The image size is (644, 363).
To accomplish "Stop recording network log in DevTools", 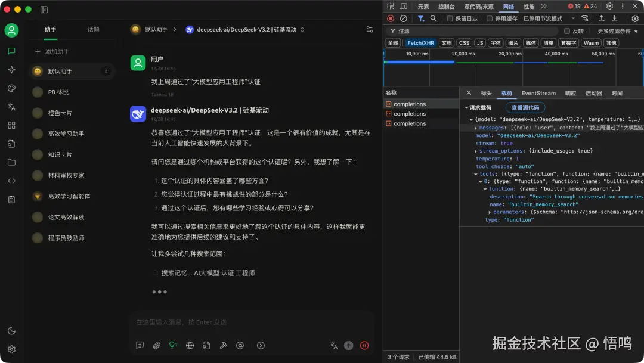I will click(x=391, y=18).
